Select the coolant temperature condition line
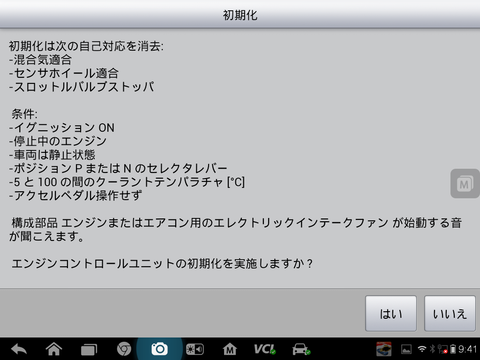Viewport: 480px width, 360px height. pos(127,182)
